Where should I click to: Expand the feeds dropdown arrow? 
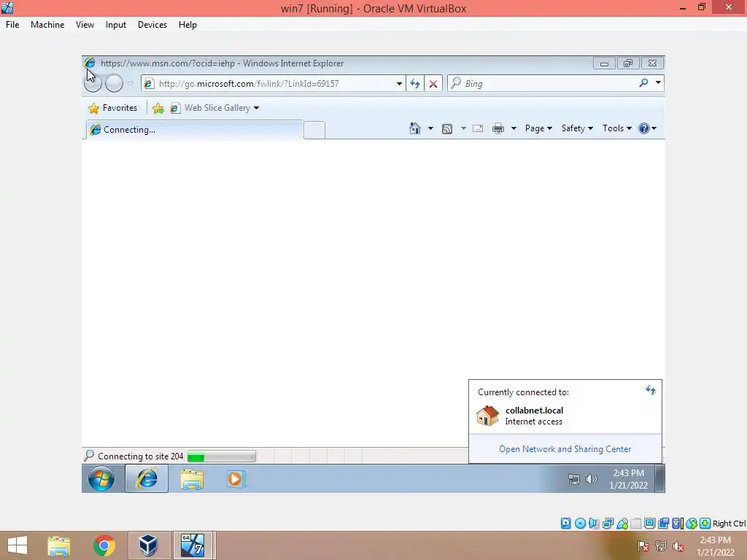click(x=462, y=128)
